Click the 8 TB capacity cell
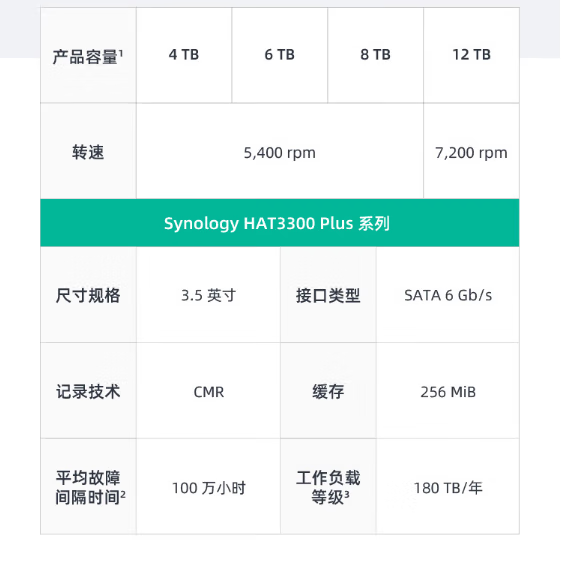This screenshot has width=561, height=561. pyautogui.click(x=376, y=55)
